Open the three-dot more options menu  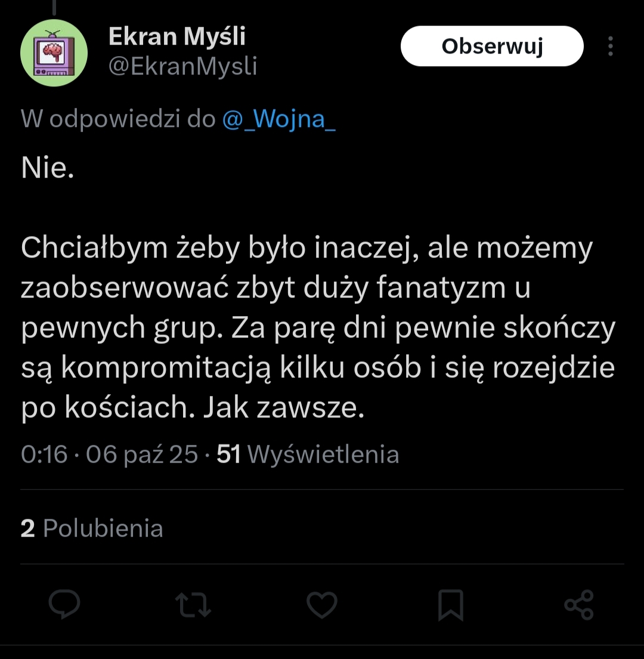coord(610,47)
